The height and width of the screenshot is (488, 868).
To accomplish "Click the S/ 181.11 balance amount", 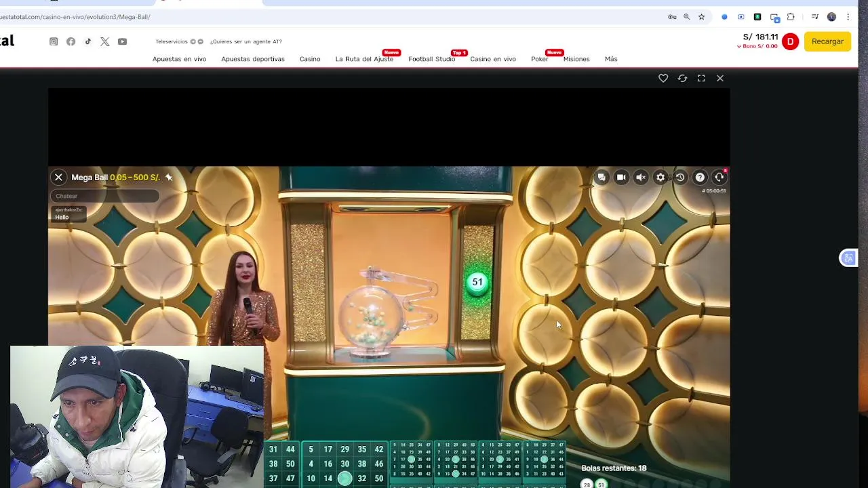I will point(760,37).
